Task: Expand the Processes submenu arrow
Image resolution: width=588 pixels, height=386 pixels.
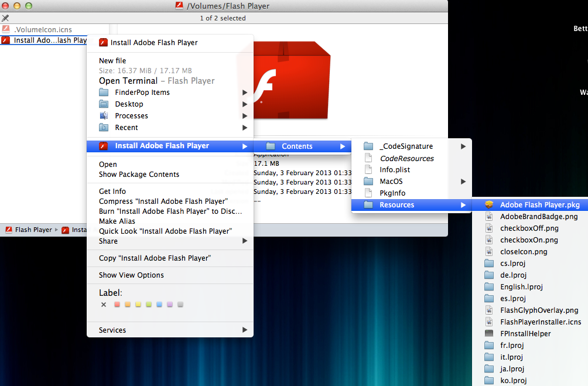Action: coord(244,116)
